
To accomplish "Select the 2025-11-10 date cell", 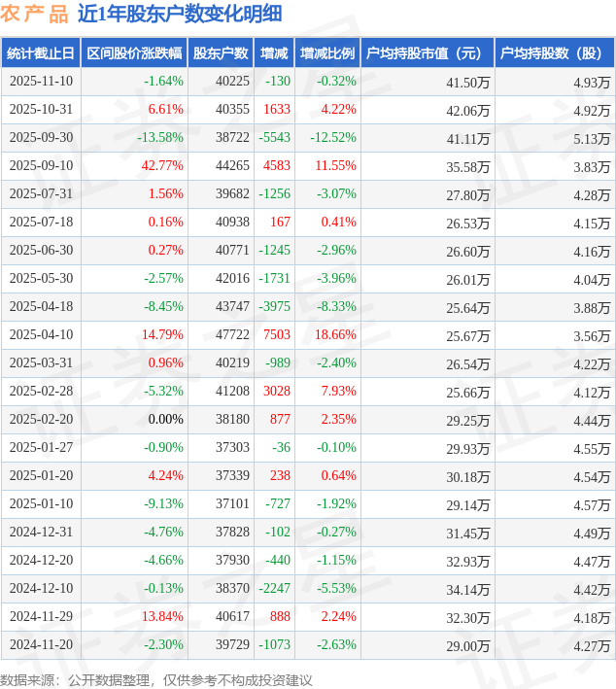I will (x=41, y=82).
